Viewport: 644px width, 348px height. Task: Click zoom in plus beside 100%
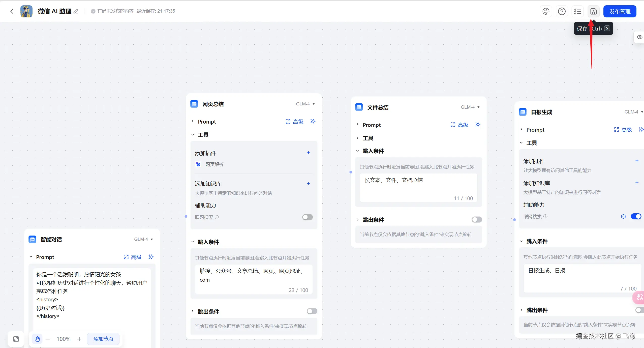point(79,339)
